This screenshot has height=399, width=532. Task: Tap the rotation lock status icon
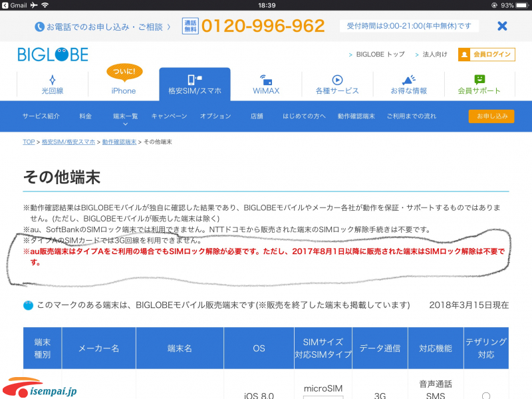(x=494, y=5)
